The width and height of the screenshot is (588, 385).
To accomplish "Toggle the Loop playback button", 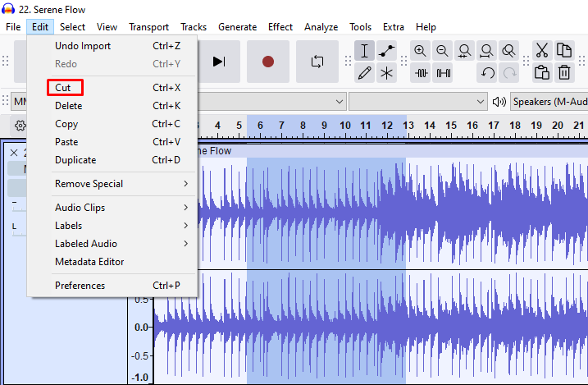I will pyautogui.click(x=317, y=62).
